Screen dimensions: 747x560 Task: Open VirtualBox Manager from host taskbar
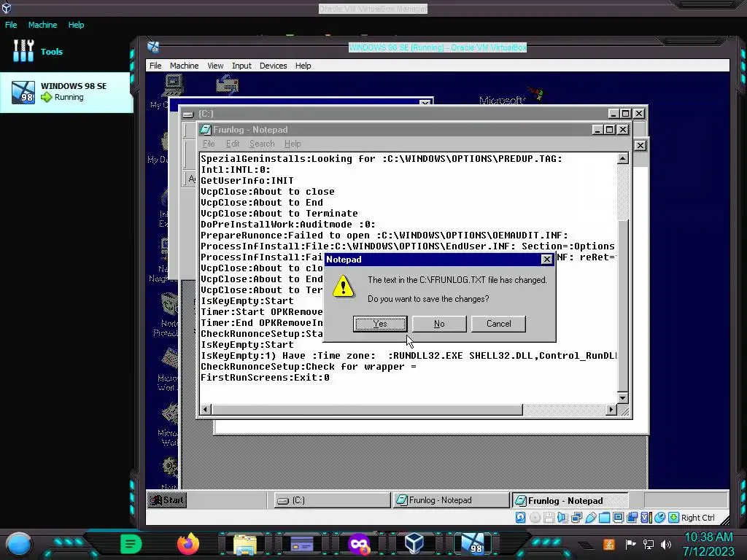[414, 543]
